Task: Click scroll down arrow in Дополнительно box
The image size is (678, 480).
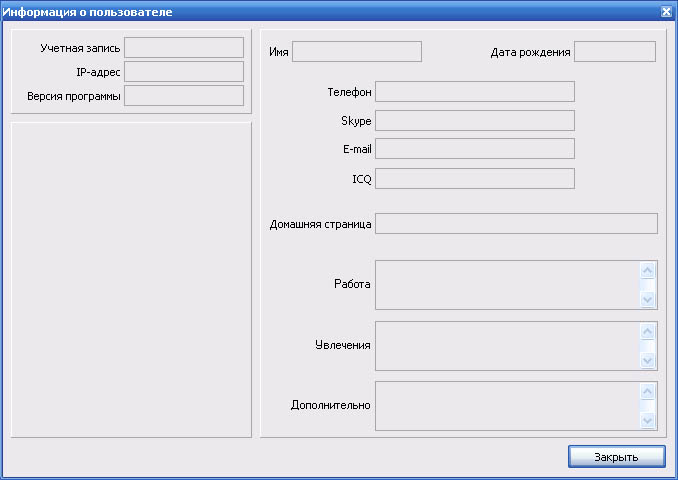Action: pyautogui.click(x=647, y=421)
